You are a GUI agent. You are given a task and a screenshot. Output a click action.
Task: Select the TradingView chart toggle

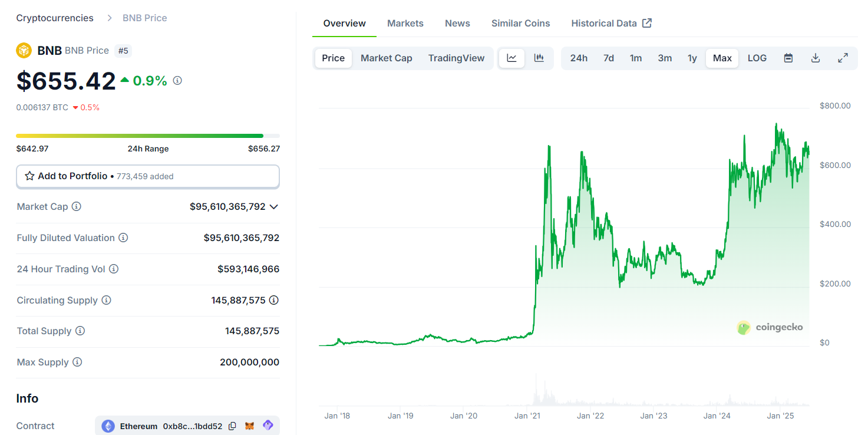tap(457, 58)
